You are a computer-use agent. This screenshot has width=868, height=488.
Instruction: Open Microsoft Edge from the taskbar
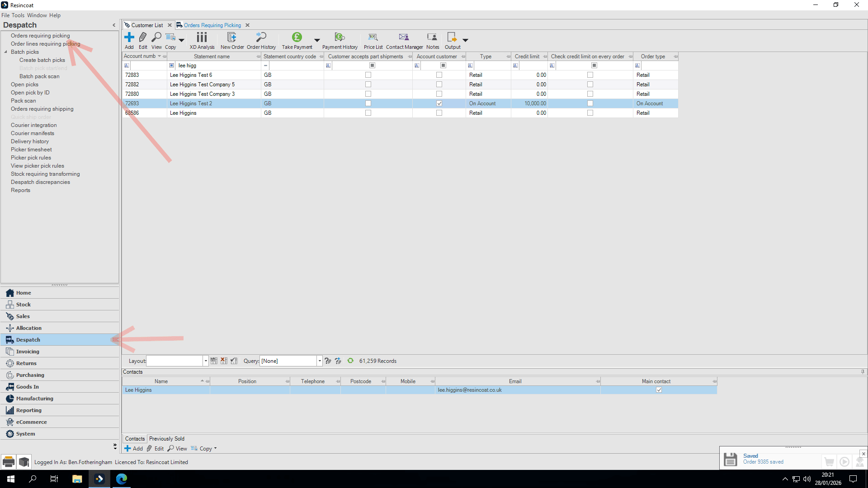point(122,479)
